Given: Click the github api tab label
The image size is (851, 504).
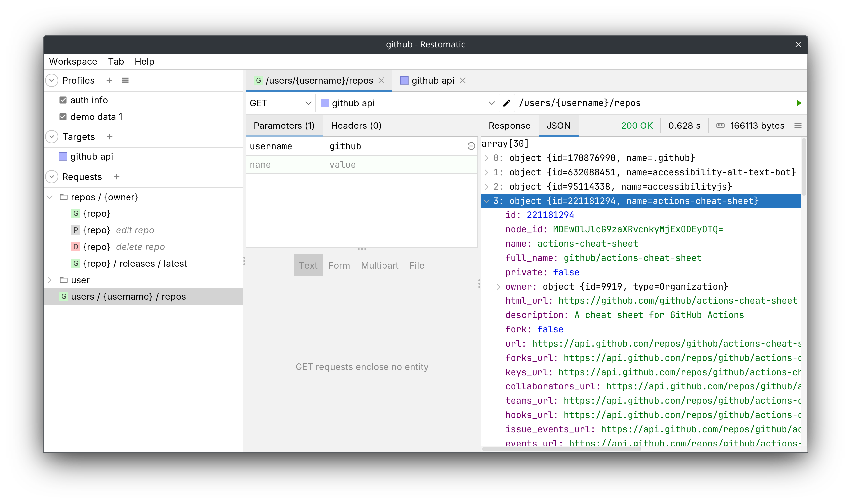Looking at the screenshot, I should pyautogui.click(x=432, y=80).
